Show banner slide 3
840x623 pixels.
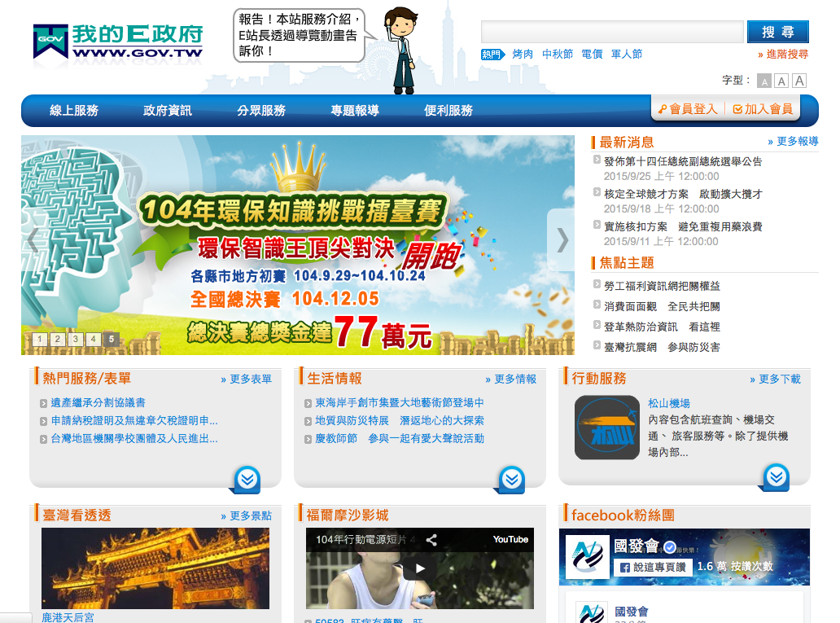pos(76,339)
